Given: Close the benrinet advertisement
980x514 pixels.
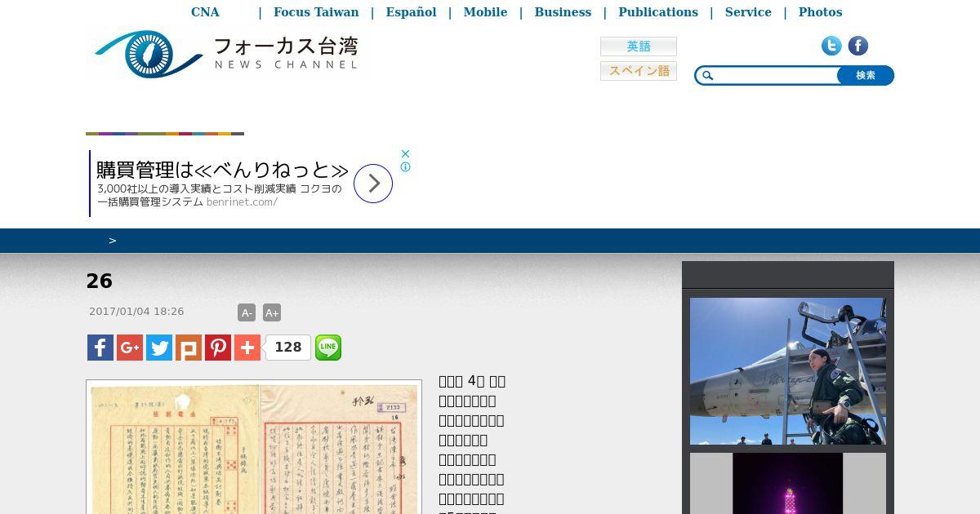Looking at the screenshot, I should pyautogui.click(x=405, y=153).
